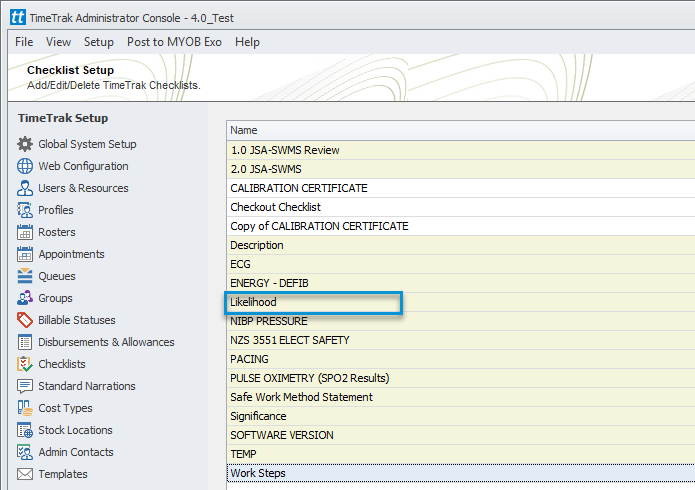695x490 pixels.
Task: Open the Templates envelope icon
Action: coord(25,474)
